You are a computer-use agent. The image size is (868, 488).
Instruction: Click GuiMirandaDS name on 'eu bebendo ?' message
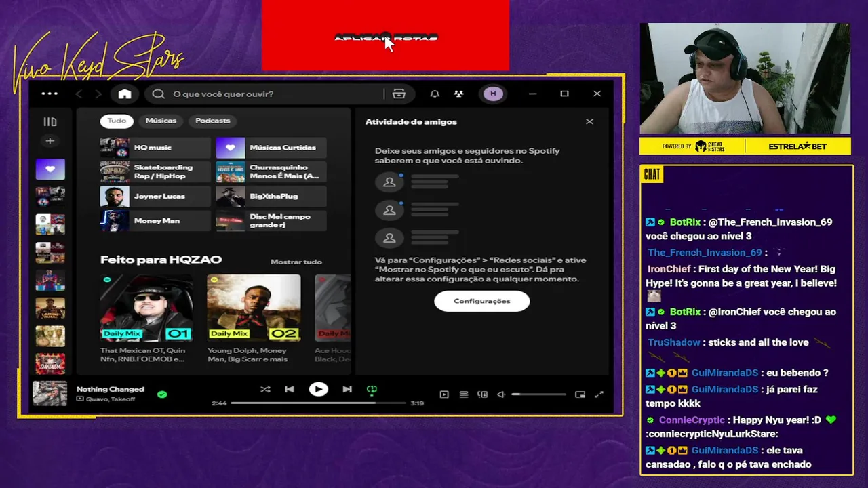[725, 373]
